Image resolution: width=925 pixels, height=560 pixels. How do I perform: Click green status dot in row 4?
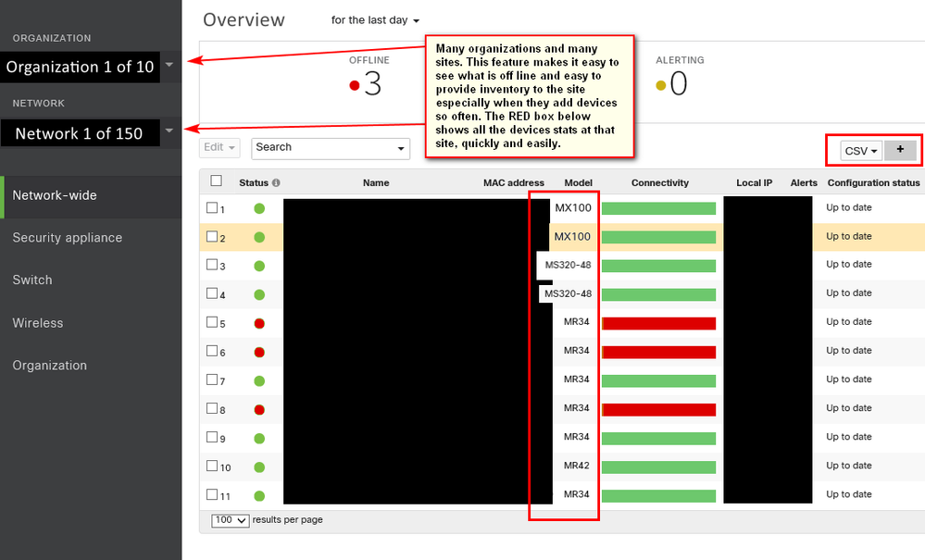pyautogui.click(x=259, y=294)
